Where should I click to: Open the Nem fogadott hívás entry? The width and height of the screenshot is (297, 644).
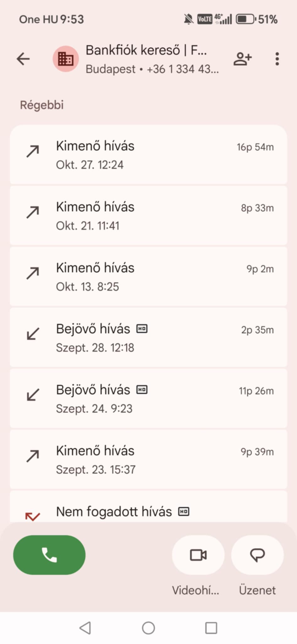[x=148, y=510]
